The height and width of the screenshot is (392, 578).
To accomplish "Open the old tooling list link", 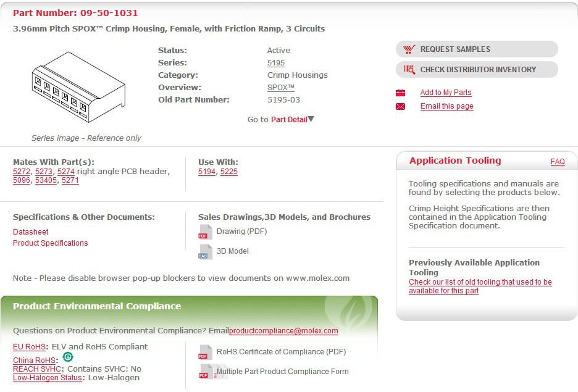I will click(480, 286).
